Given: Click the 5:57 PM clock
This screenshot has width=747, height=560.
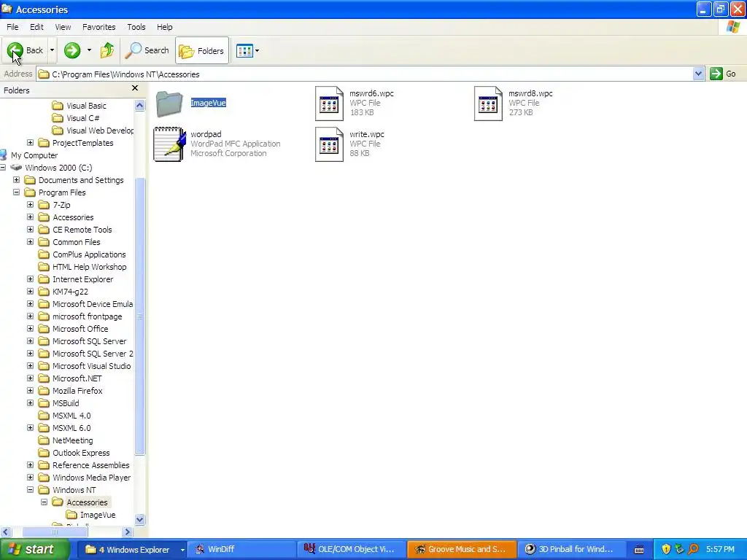Looking at the screenshot, I should [x=720, y=549].
